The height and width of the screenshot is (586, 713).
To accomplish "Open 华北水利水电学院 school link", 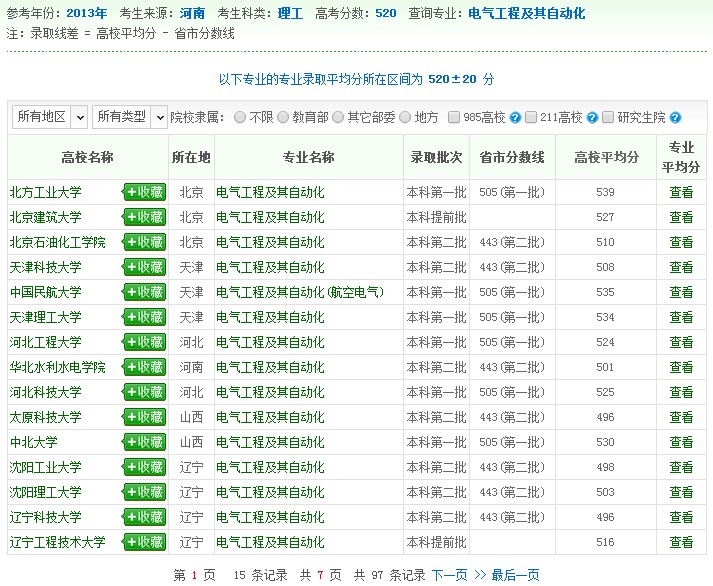I will tap(57, 367).
